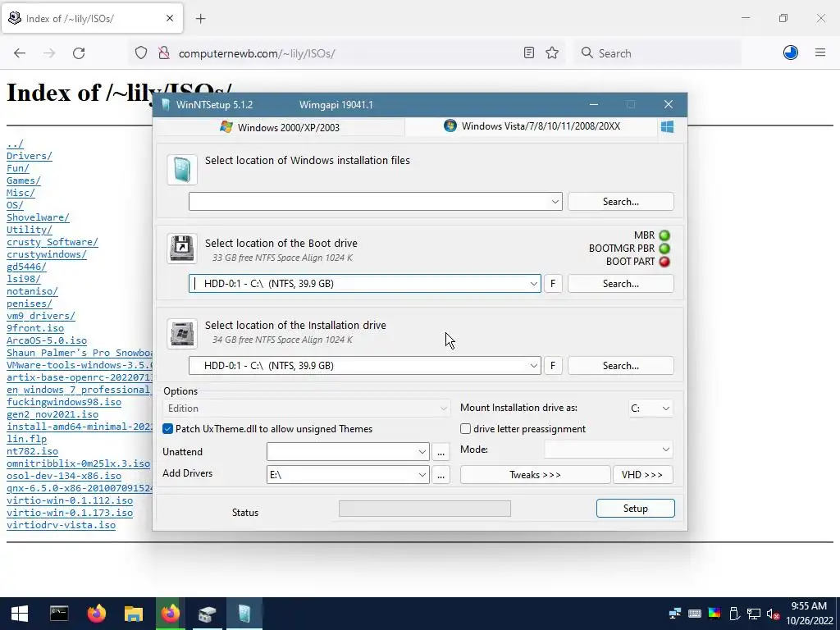Viewport: 840px width, 630px height.
Task: Open the Drivers/ directory link
Action: tap(30, 156)
